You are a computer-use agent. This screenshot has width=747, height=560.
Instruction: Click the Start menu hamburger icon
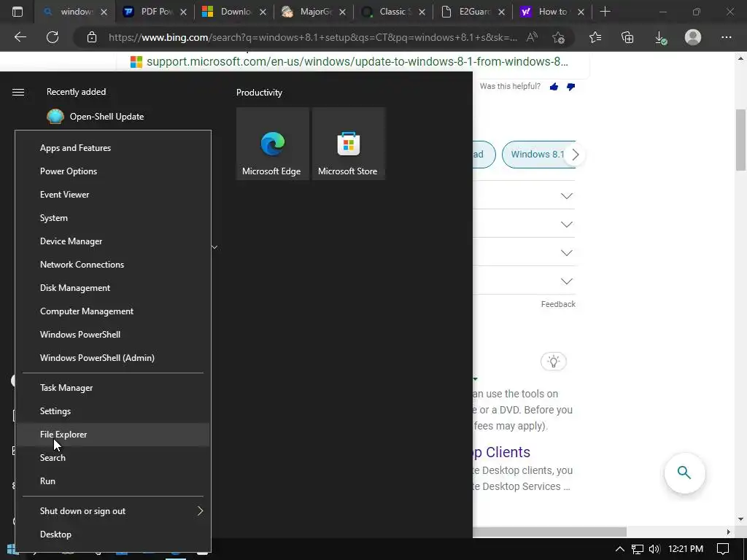(x=18, y=92)
